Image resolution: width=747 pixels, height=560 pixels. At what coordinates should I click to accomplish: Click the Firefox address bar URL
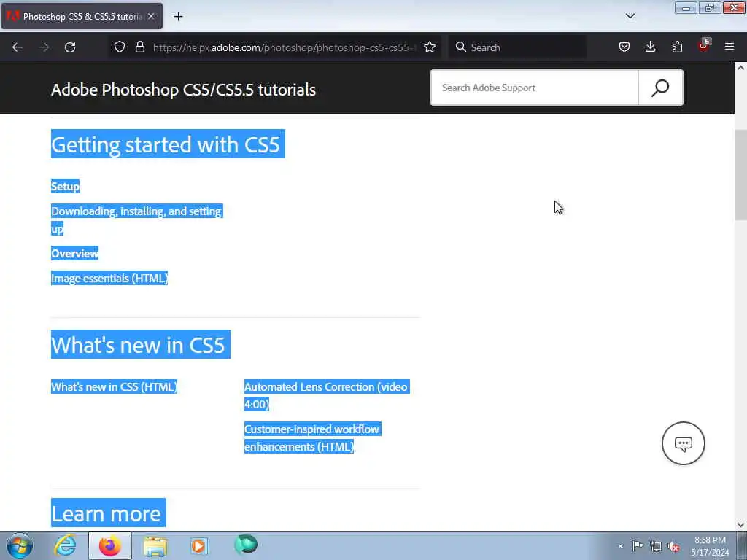point(284,47)
